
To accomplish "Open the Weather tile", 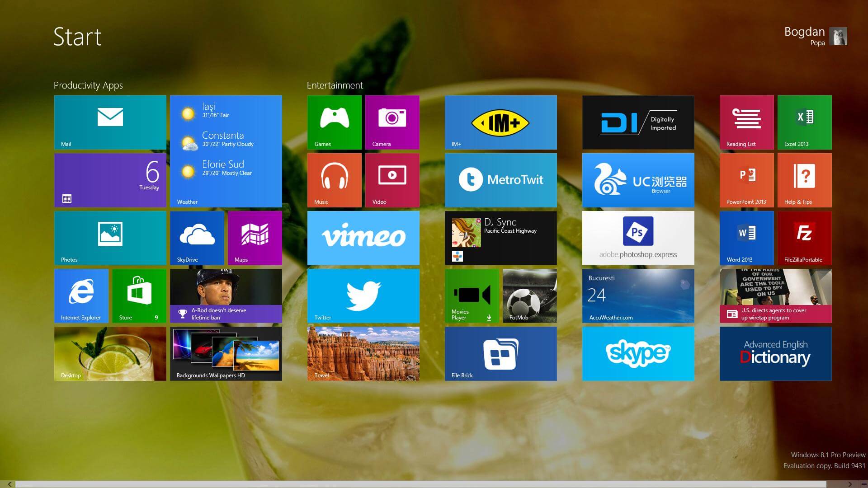I will click(x=226, y=151).
